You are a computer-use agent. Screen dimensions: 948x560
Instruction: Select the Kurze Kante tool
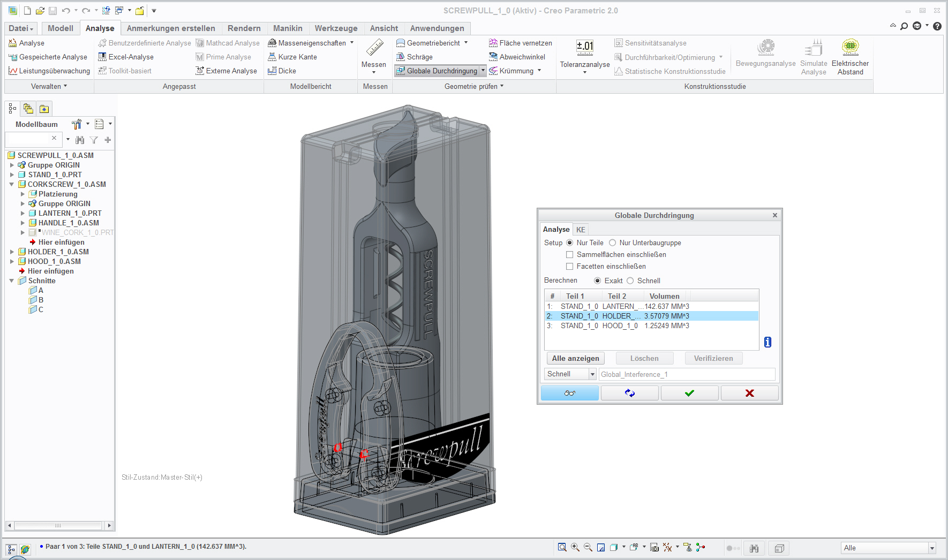click(x=292, y=57)
